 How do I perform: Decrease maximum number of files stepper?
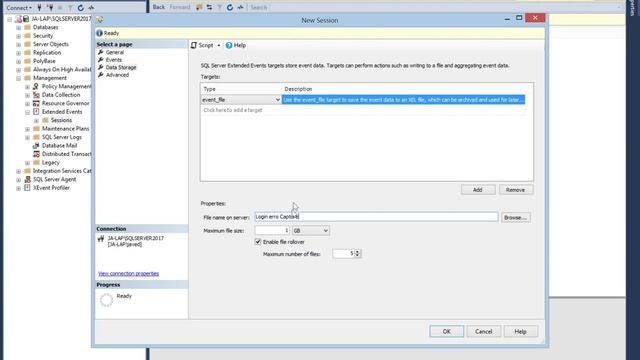tap(358, 256)
